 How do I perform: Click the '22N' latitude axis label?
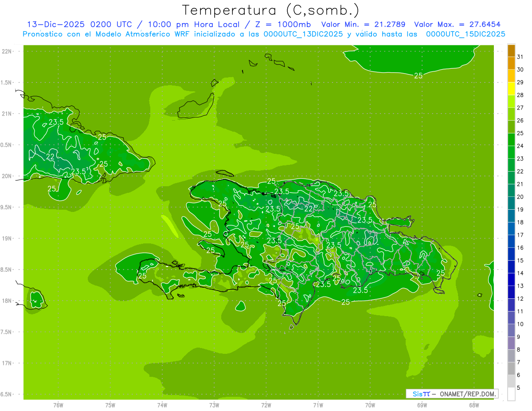coord(7,51)
